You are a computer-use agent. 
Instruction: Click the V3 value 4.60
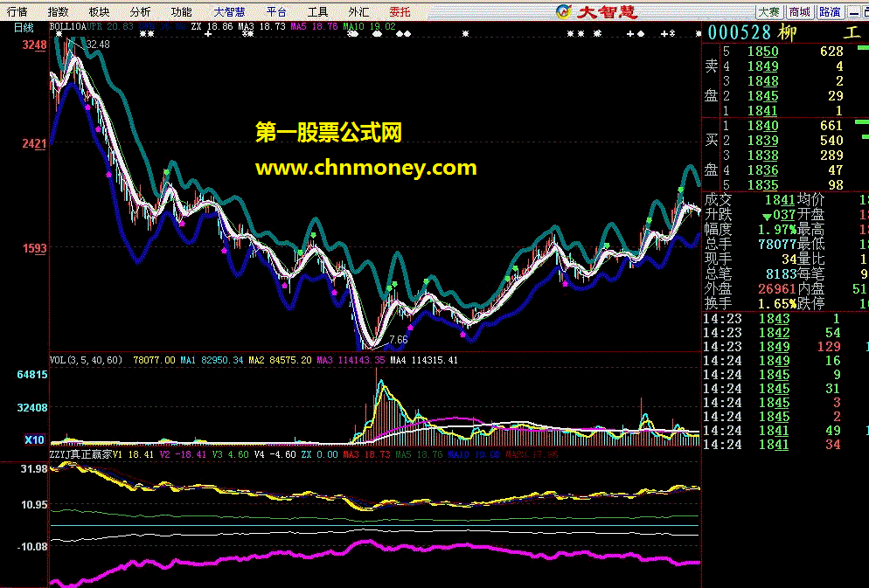point(239,454)
